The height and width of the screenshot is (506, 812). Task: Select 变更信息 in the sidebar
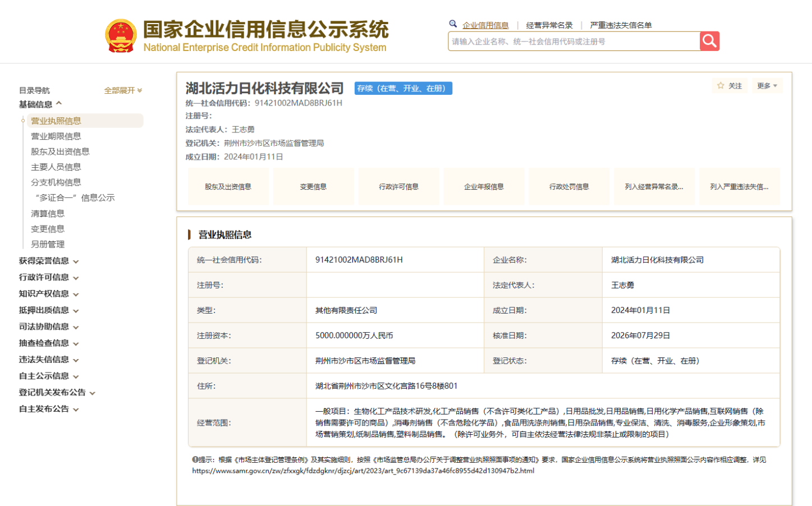pos(48,229)
